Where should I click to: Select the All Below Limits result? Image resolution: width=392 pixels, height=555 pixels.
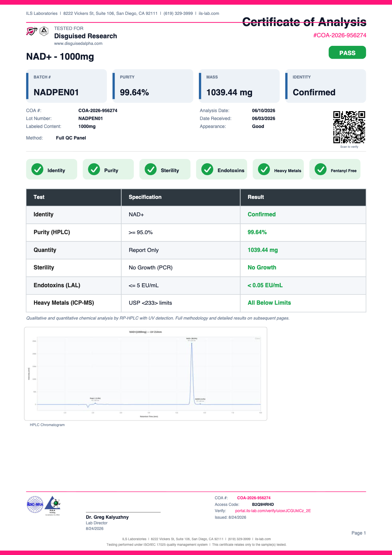click(269, 303)
